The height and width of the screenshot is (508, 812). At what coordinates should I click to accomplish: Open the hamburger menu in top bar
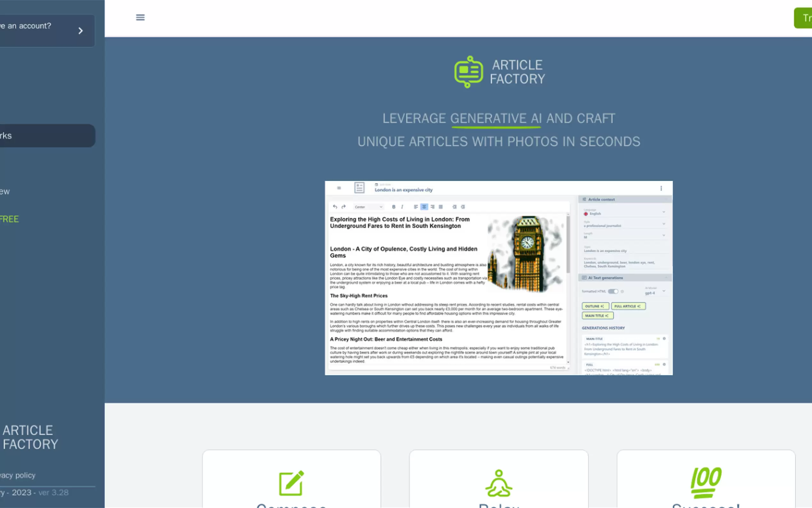(140, 18)
